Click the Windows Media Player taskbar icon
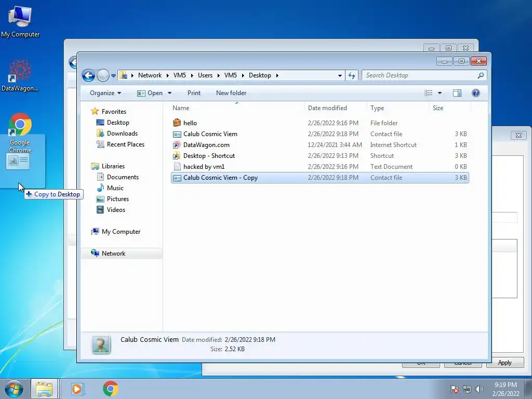Screen dimensions: 532x399 point(78,389)
